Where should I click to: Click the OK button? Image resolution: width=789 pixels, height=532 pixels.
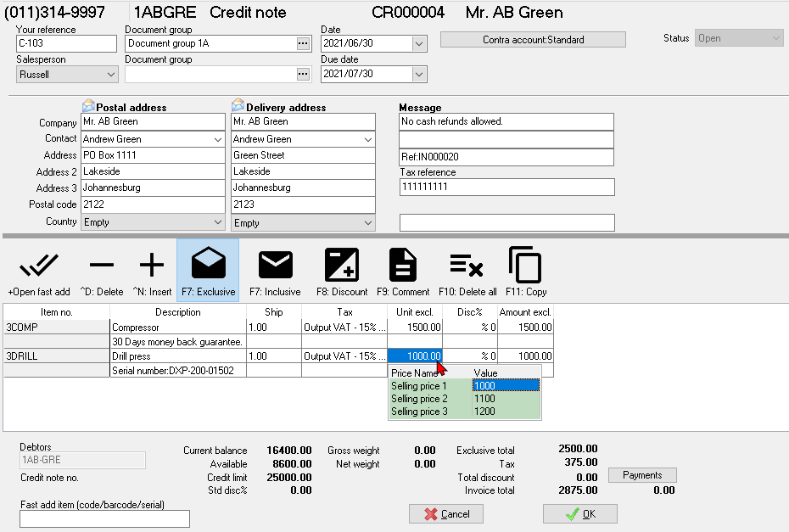point(580,513)
